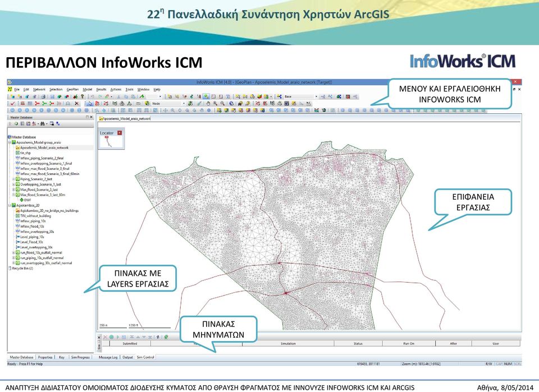The image size is (539, 392).
Task: Click the red X icon in the simulation toolbar
Action: (105, 337)
